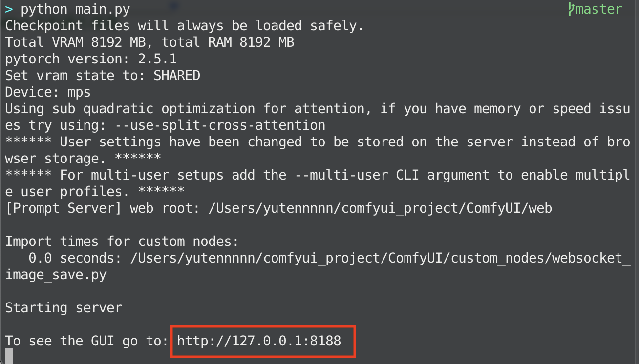This screenshot has height=364, width=639.
Task: Click the --use-split-cross-attention flag text
Action: pyautogui.click(x=220, y=125)
